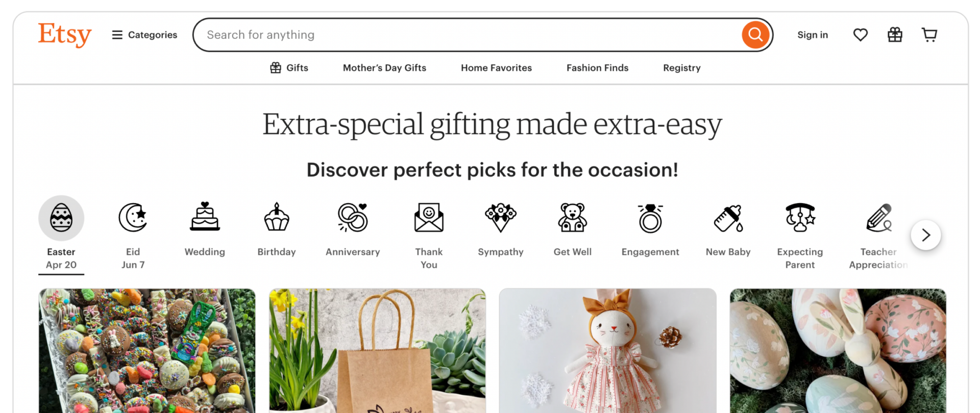
Task: Pick the Birthday cupcake icon
Action: click(277, 217)
